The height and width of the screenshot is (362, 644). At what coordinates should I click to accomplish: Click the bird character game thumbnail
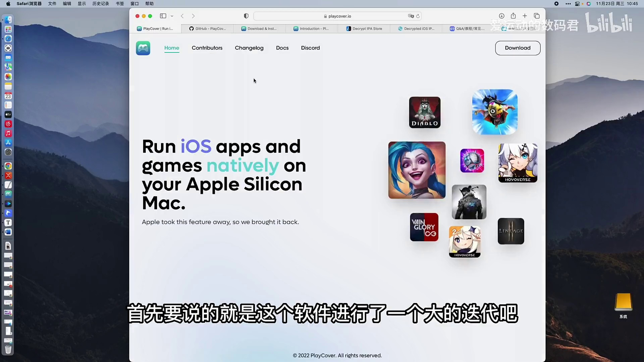[x=495, y=112]
